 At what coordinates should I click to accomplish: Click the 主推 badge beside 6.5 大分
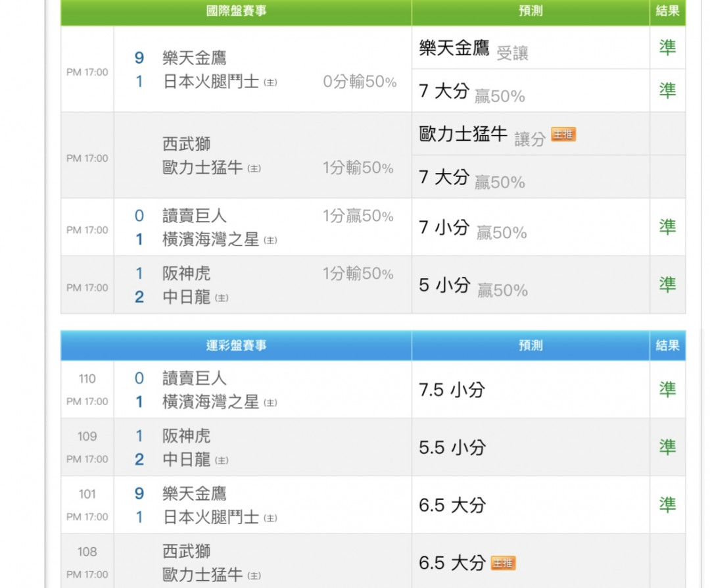pos(503,563)
